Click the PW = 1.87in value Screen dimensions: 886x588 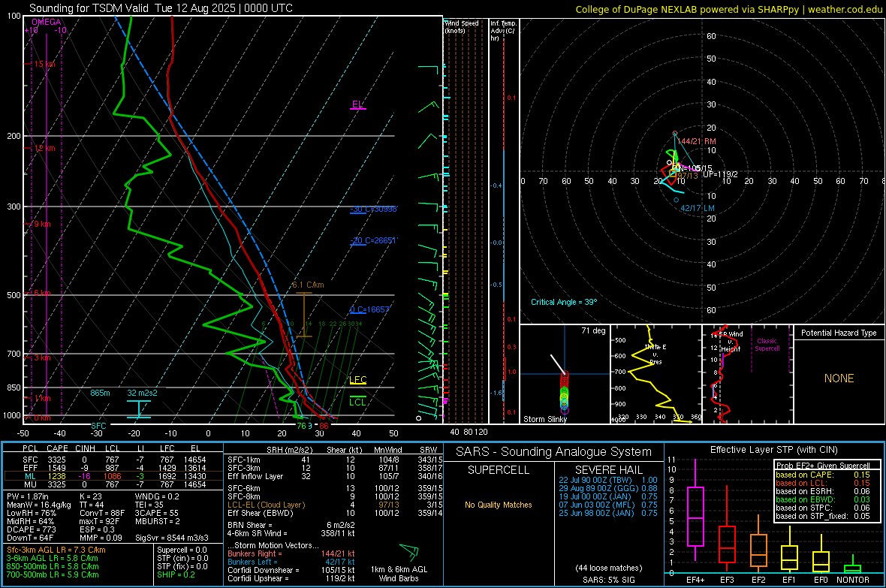[27, 496]
